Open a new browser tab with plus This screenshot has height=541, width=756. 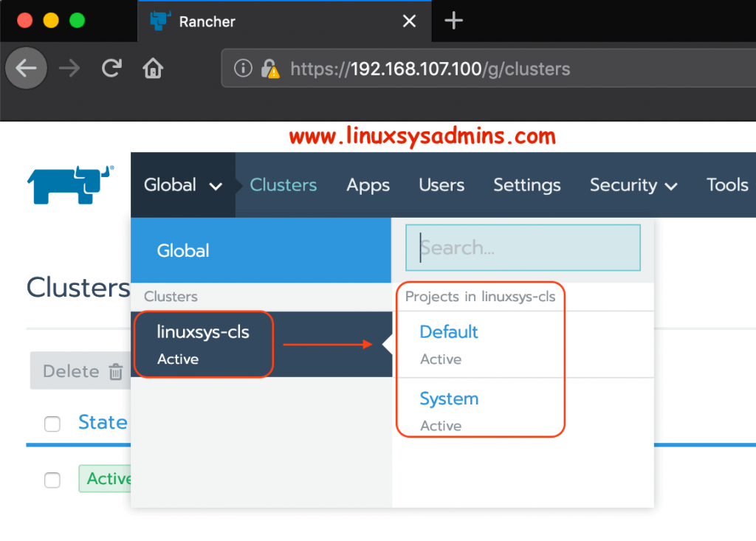click(453, 21)
